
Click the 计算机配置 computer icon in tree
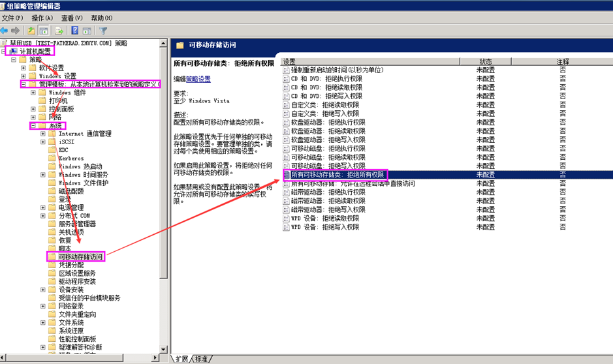pos(13,51)
